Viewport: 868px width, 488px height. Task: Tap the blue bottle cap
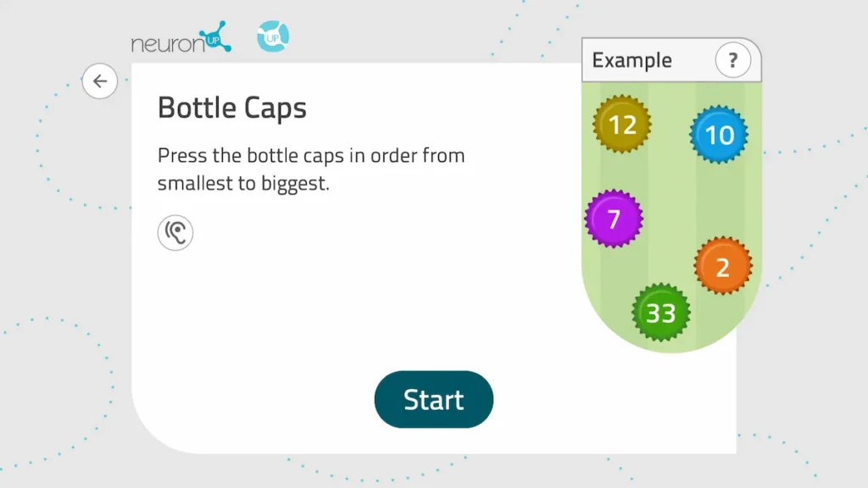(x=719, y=135)
